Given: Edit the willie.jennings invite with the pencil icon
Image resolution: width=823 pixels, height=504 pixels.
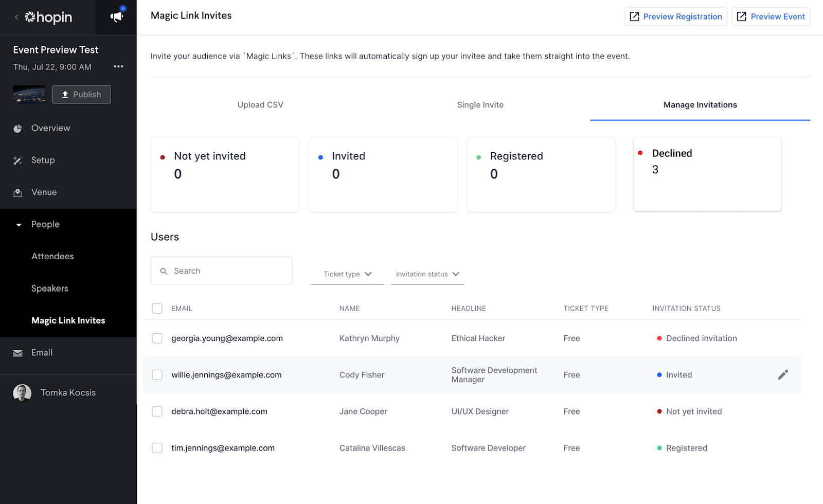Looking at the screenshot, I should [x=783, y=375].
